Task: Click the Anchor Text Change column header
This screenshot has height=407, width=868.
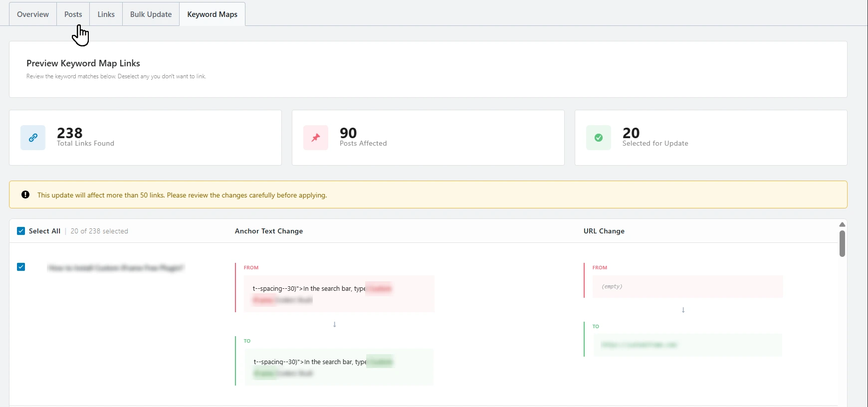Action: click(x=269, y=231)
